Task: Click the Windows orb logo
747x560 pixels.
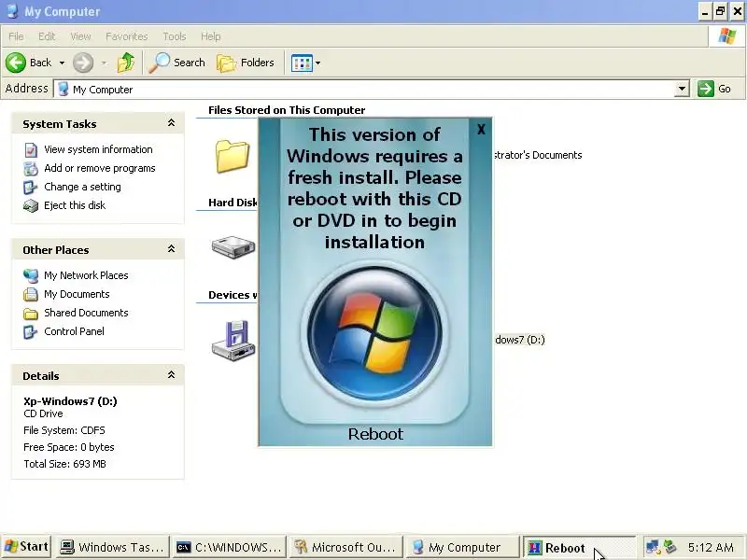Action: [x=374, y=333]
